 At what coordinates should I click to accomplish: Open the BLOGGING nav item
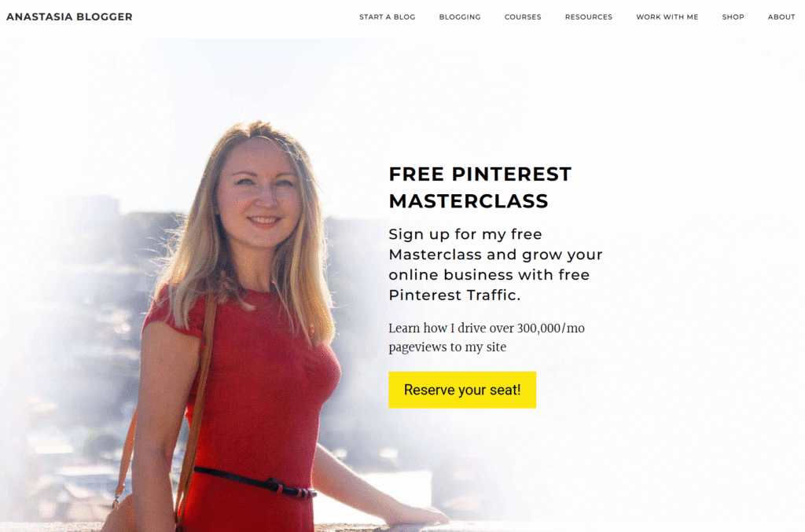(459, 17)
